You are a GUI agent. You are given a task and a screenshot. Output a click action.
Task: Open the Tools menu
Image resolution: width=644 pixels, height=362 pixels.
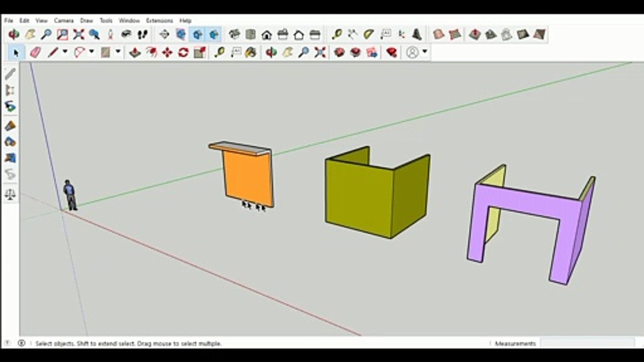pos(106,21)
